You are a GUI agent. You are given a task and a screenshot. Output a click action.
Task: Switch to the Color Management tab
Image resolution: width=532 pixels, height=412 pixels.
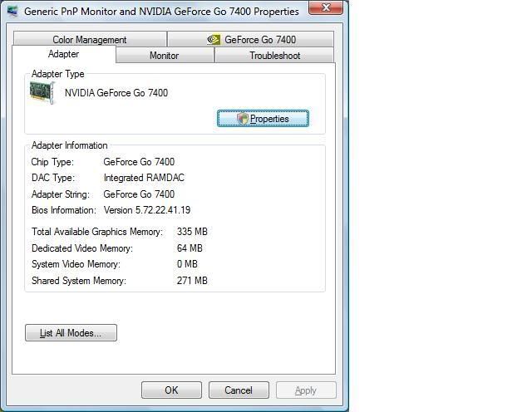tap(90, 39)
